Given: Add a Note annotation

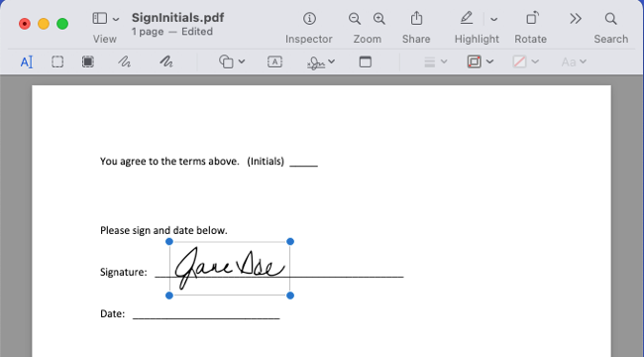Looking at the screenshot, I should tap(366, 61).
